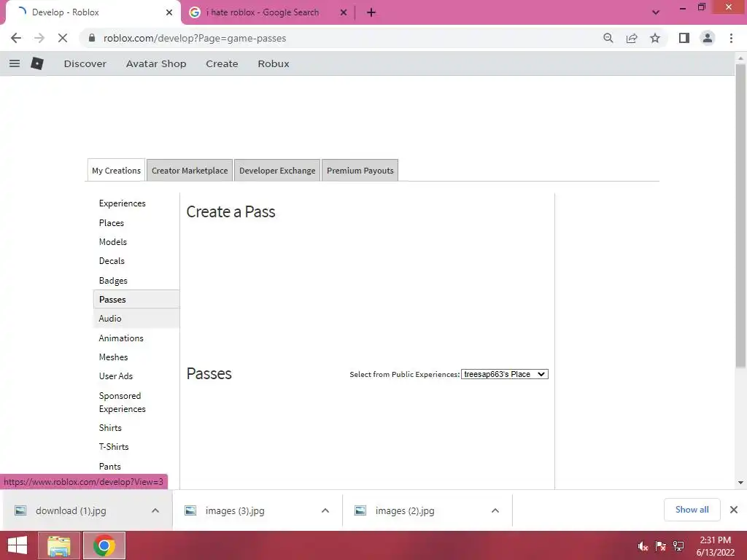
Task: Switch to Developer Exchange tab
Action: [277, 171]
